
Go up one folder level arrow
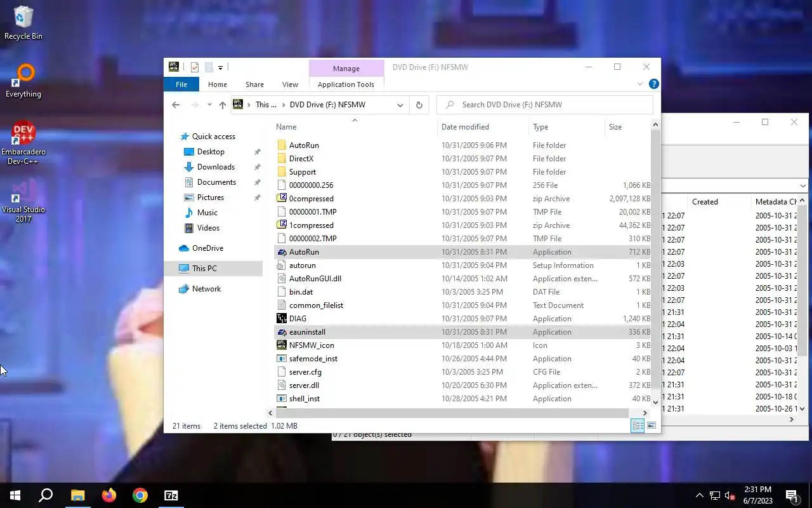pos(222,105)
